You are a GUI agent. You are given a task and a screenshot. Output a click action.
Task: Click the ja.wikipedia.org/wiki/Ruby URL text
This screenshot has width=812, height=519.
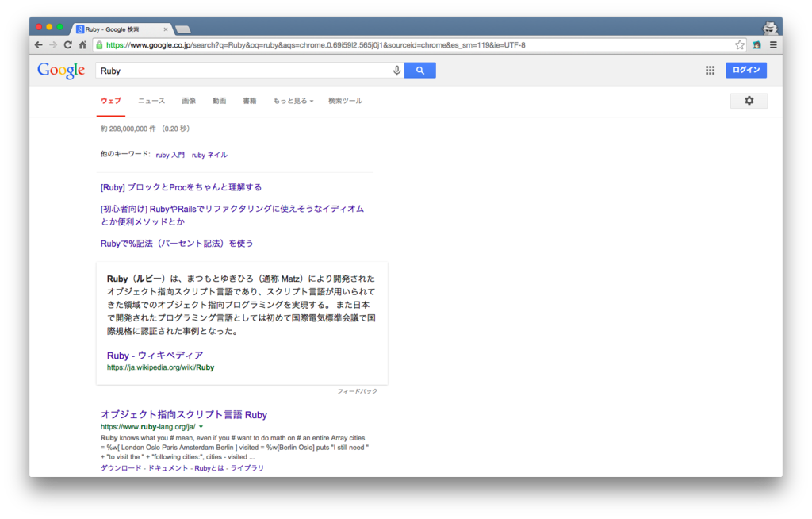click(x=160, y=367)
